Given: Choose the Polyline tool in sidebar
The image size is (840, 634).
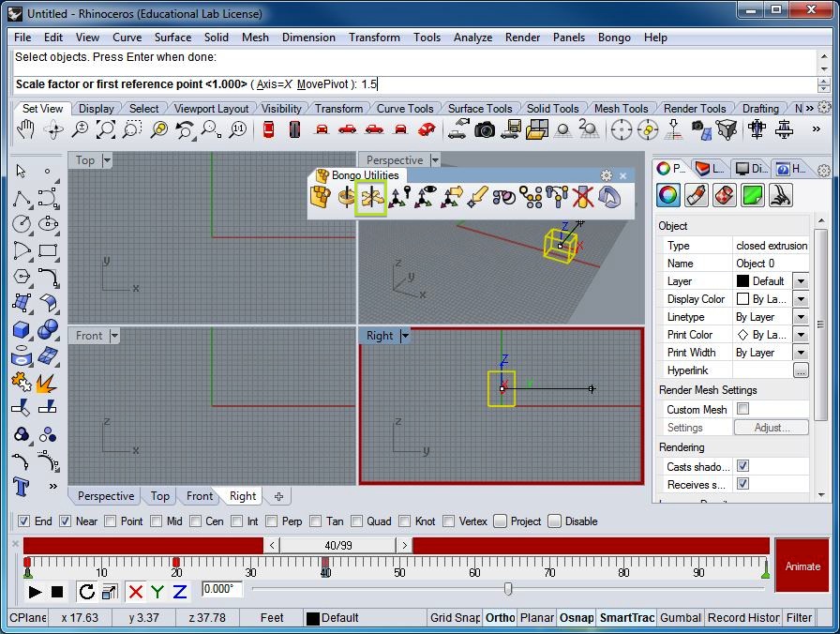Looking at the screenshot, I should click(21, 198).
